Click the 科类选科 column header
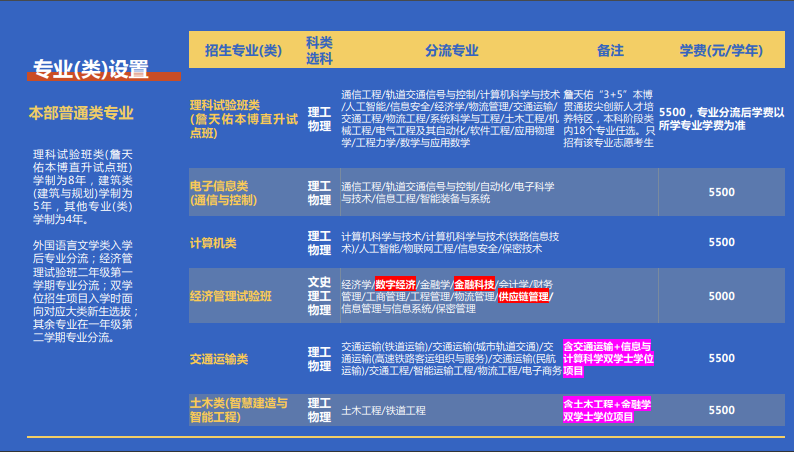Screen dimensions: 794x452 (319, 51)
